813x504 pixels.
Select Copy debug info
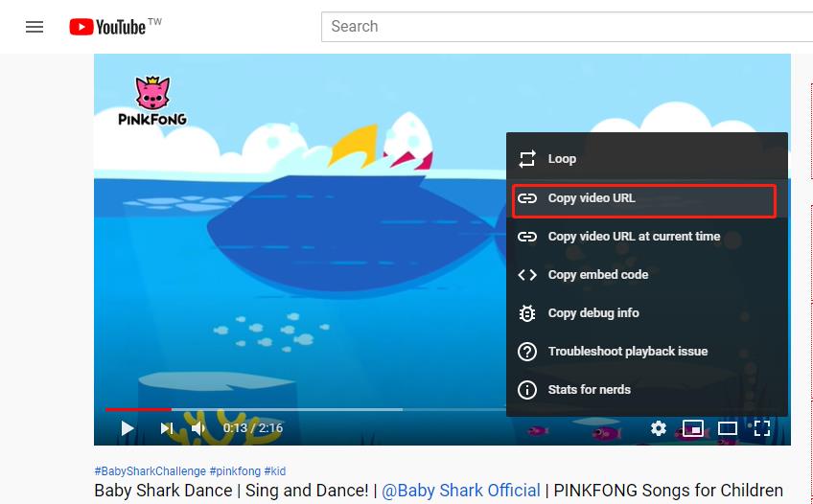pos(646,313)
